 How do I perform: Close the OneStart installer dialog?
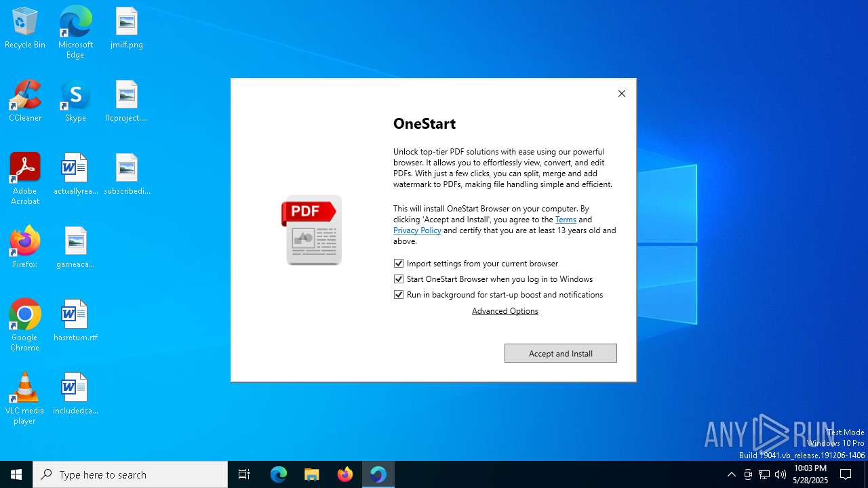click(622, 94)
